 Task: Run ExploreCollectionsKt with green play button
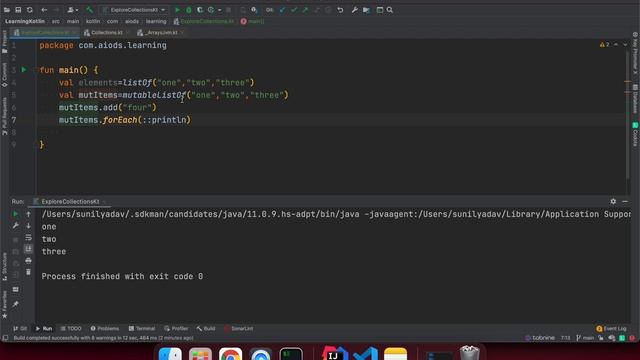(178, 10)
